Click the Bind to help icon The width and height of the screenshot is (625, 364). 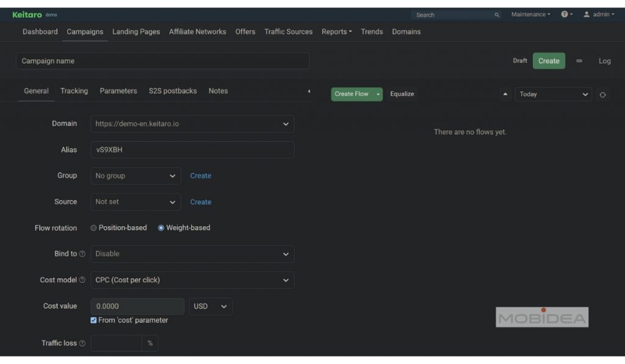pyautogui.click(x=82, y=254)
